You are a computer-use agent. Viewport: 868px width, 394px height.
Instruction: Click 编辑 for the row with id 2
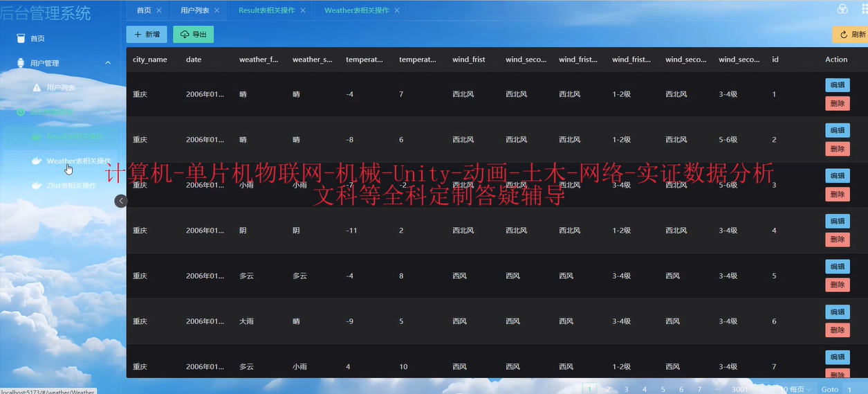[x=838, y=130]
